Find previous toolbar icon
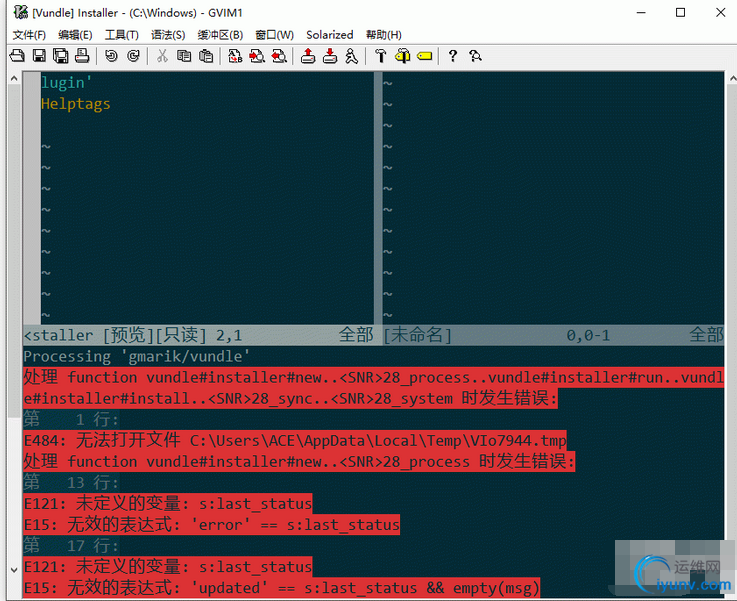This screenshot has width=737, height=601. [x=279, y=56]
